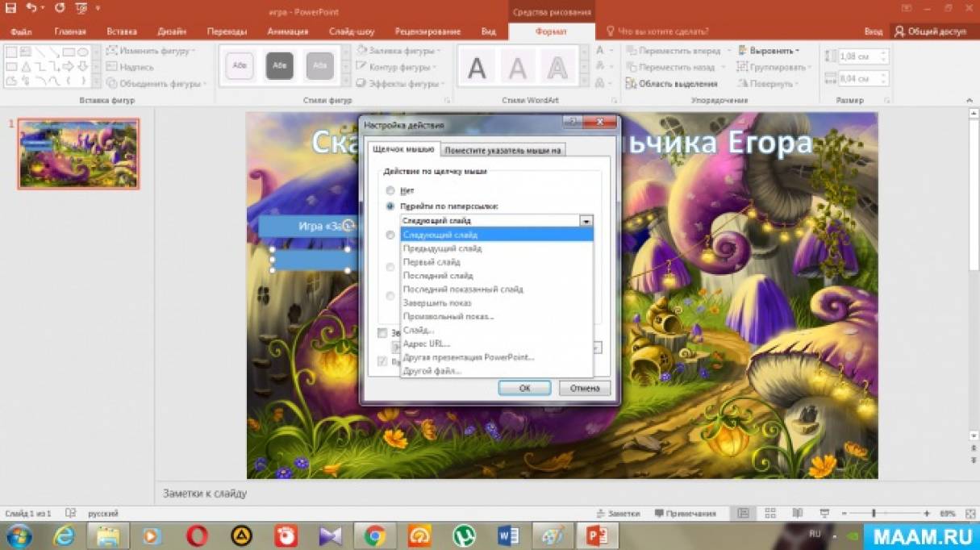980x550 pixels.
Task: Pick the first light shape style preset
Action: (240, 65)
